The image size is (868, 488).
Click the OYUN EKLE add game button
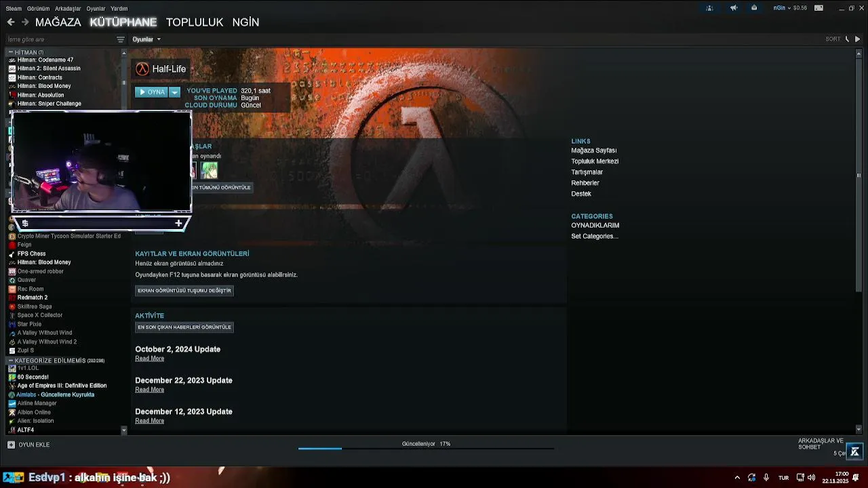28,445
